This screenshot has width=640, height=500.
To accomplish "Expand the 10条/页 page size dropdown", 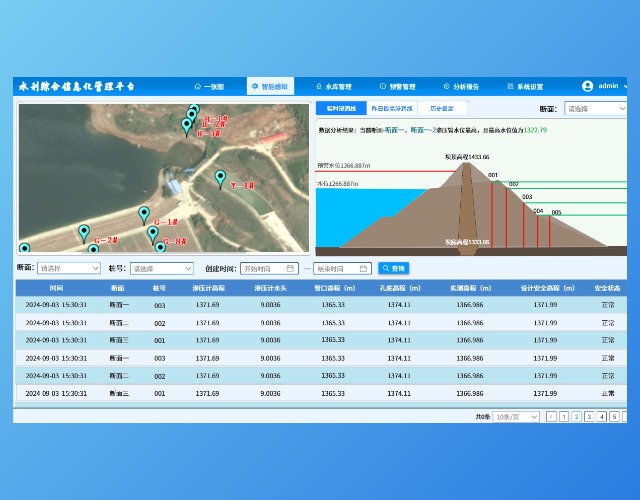I will 516,416.
